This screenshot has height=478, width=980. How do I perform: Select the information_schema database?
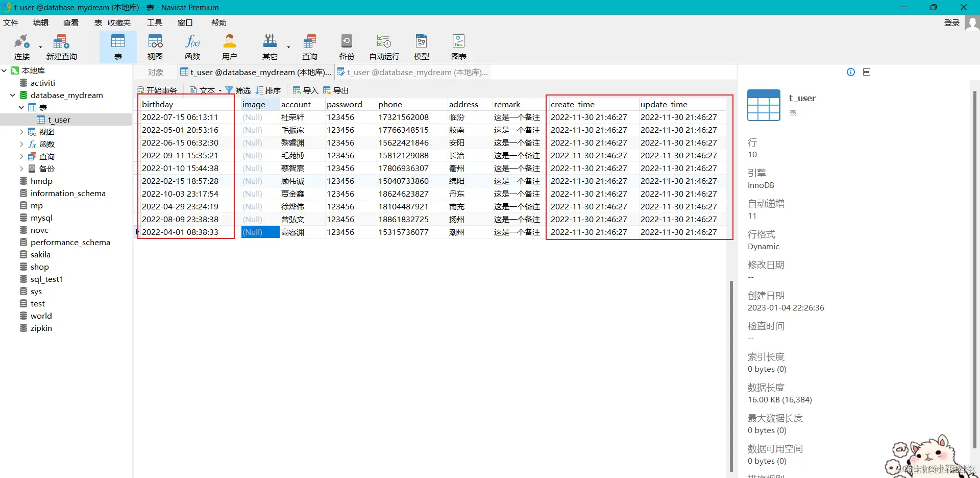[x=68, y=193]
